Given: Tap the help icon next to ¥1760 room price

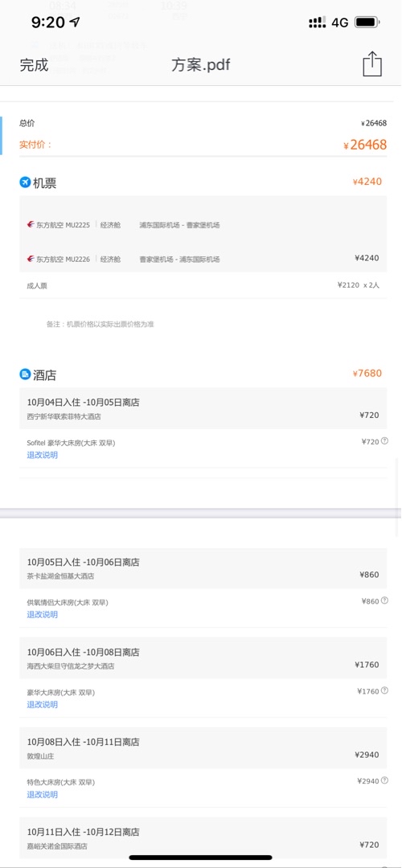Looking at the screenshot, I should (385, 690).
